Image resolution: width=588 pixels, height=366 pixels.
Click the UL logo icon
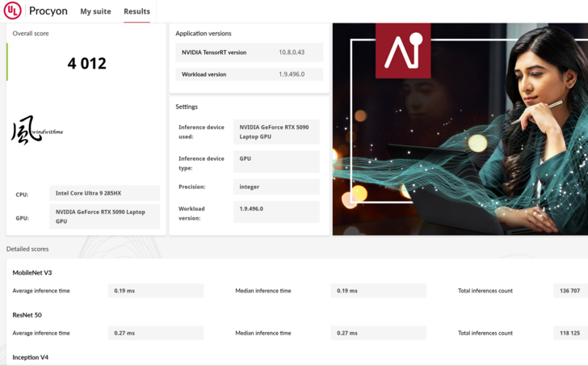coord(12,11)
